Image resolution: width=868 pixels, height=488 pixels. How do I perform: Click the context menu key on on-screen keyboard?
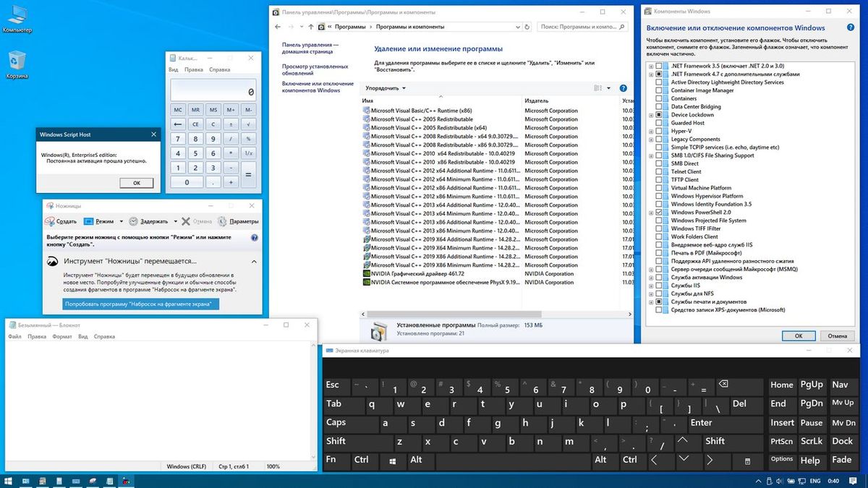click(x=749, y=460)
